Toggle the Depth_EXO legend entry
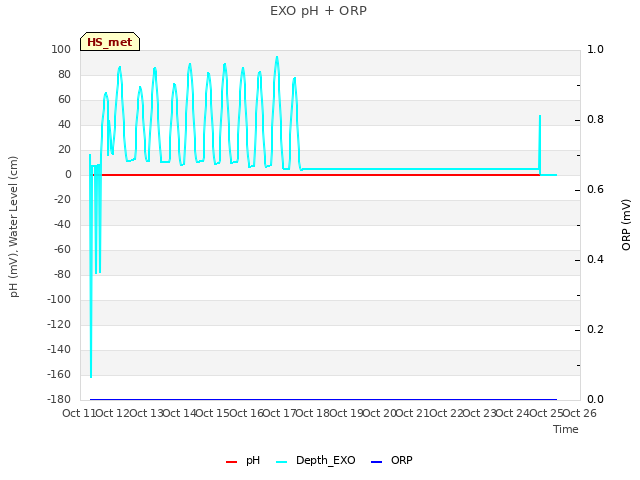This screenshot has width=640, height=480. click(x=316, y=460)
